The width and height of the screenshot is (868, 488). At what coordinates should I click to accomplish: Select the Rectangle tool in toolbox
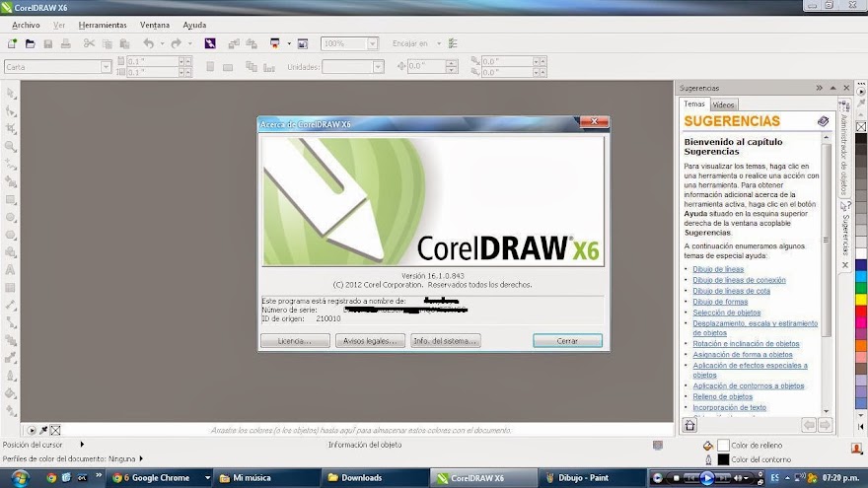point(11,200)
